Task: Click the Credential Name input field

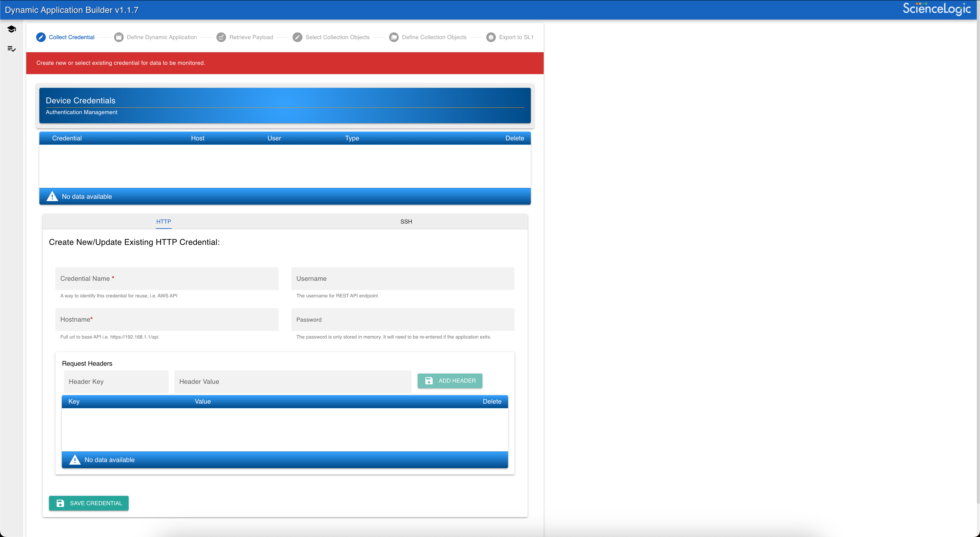Action: coord(167,278)
